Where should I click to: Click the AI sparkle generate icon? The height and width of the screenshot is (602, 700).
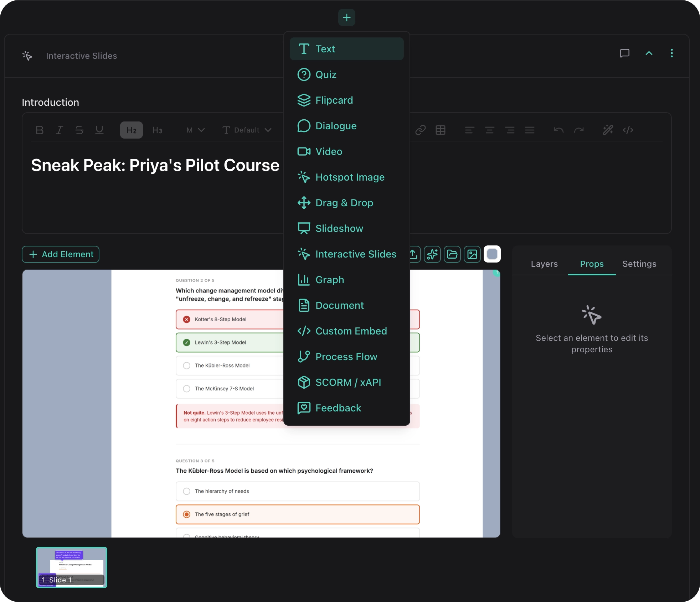click(432, 254)
